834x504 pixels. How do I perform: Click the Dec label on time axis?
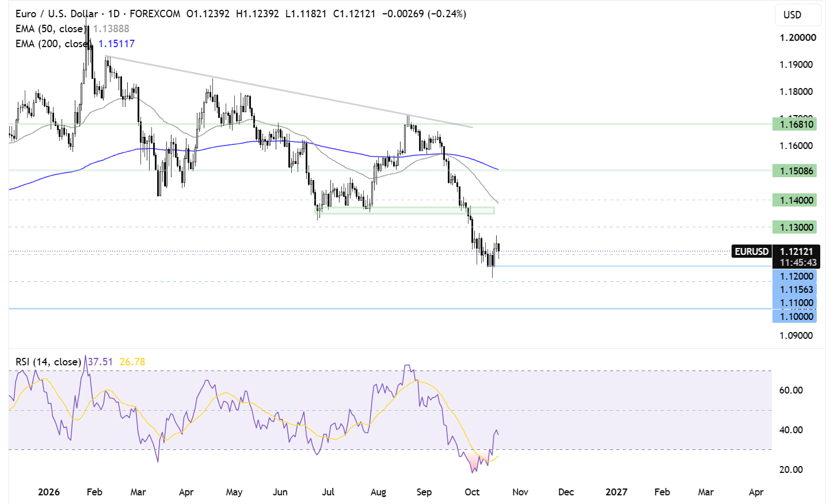pyautogui.click(x=566, y=492)
